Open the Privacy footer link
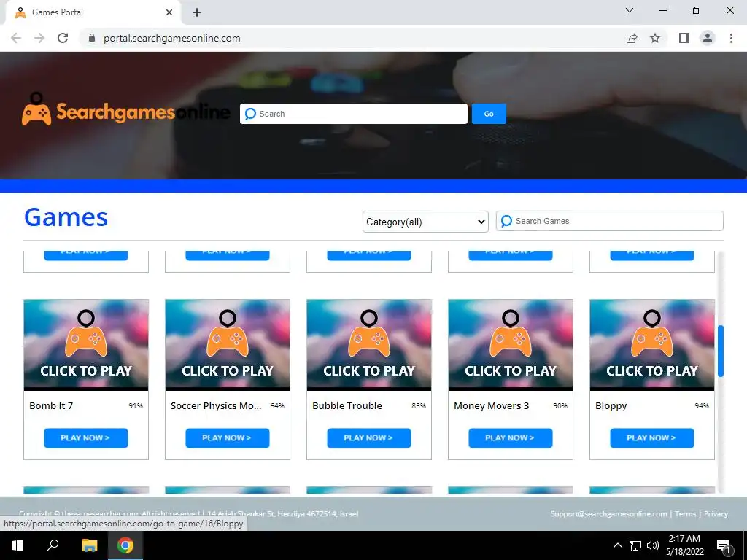 [716, 513]
